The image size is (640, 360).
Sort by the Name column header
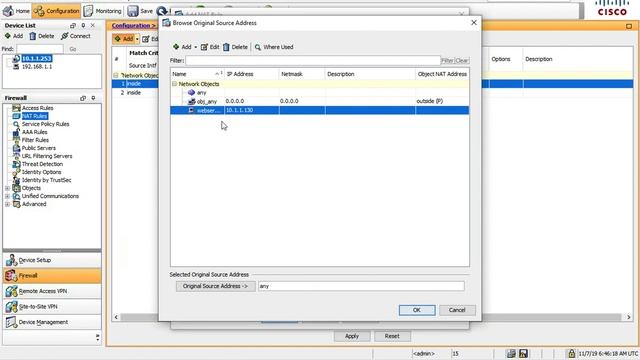pyautogui.click(x=197, y=74)
